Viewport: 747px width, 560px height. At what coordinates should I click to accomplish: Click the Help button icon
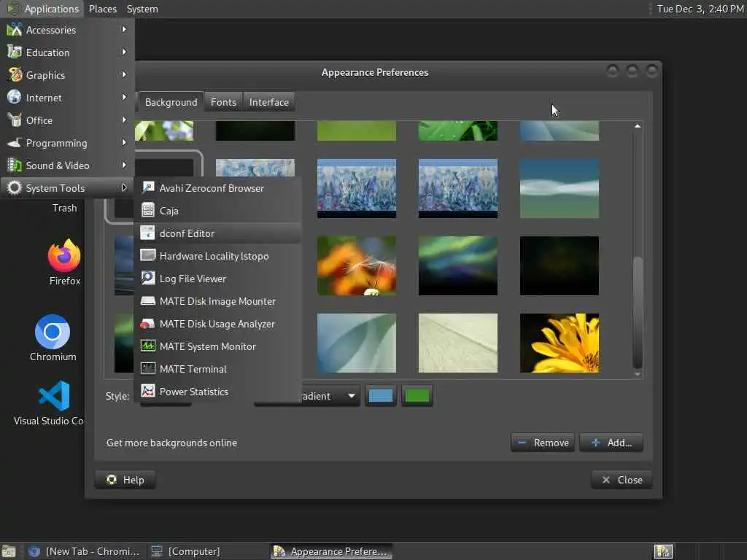point(112,480)
